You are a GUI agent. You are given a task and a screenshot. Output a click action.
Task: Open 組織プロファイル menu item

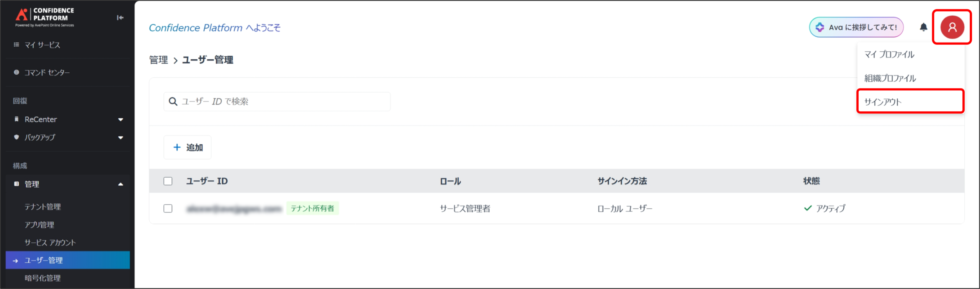(x=890, y=78)
